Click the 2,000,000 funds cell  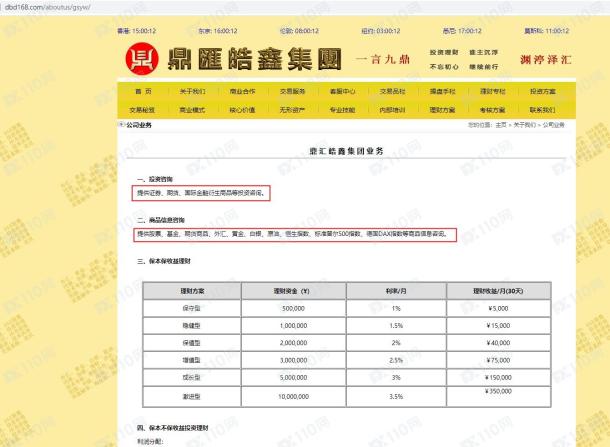[x=293, y=343]
